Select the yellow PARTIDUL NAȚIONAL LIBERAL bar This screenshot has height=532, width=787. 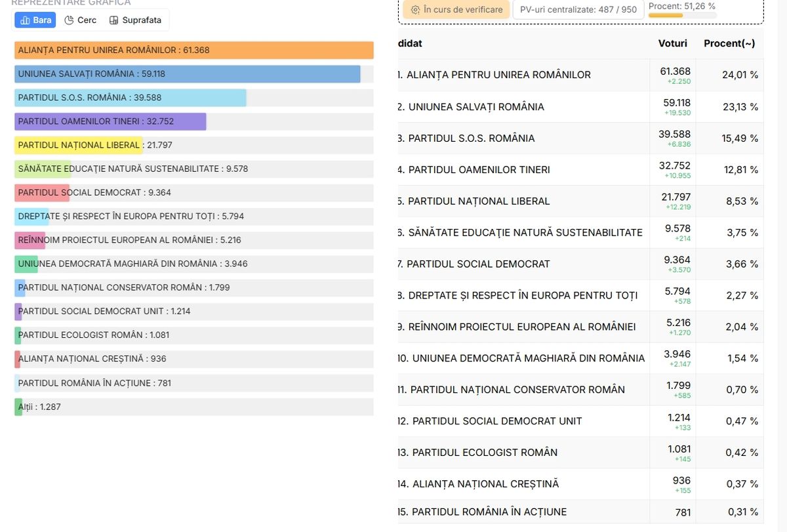78,145
